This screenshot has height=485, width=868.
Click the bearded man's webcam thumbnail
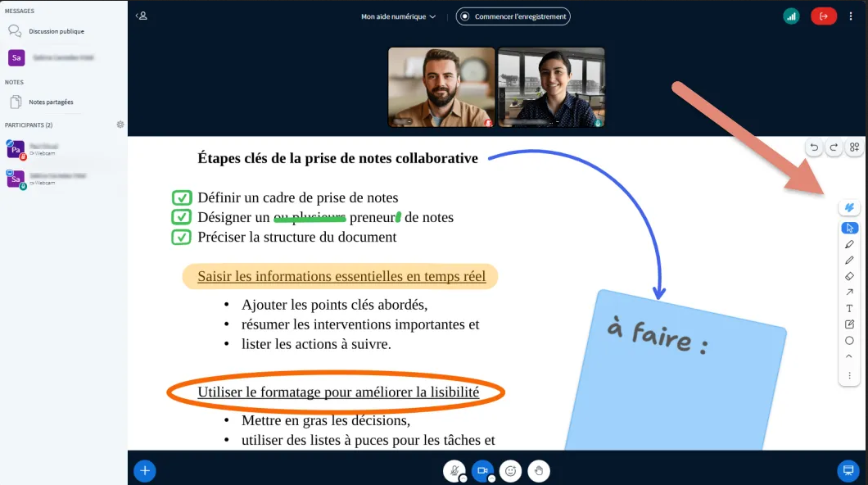click(x=441, y=87)
